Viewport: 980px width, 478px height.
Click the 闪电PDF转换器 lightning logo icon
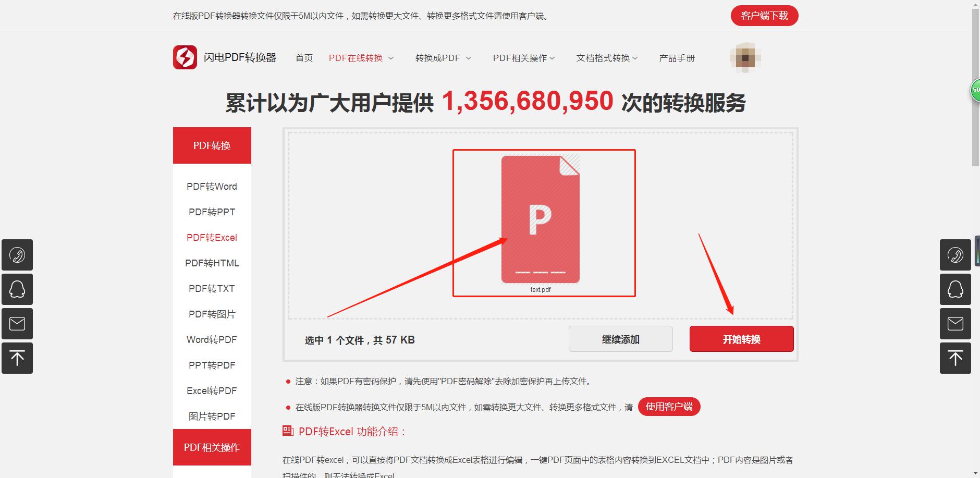pos(185,57)
